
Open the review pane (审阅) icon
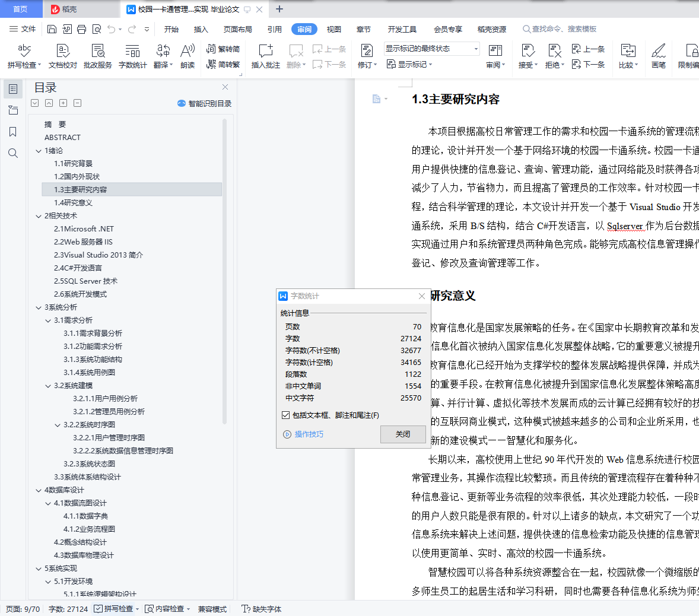tap(495, 51)
